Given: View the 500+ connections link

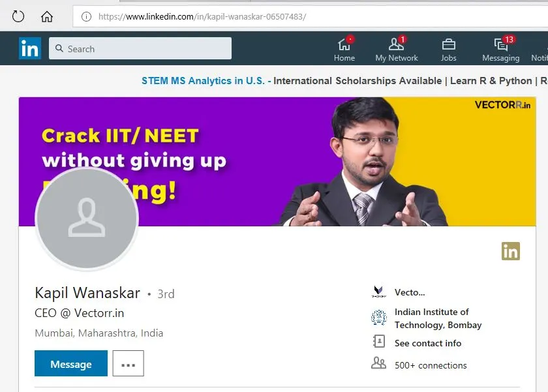Looking at the screenshot, I should point(431,365).
